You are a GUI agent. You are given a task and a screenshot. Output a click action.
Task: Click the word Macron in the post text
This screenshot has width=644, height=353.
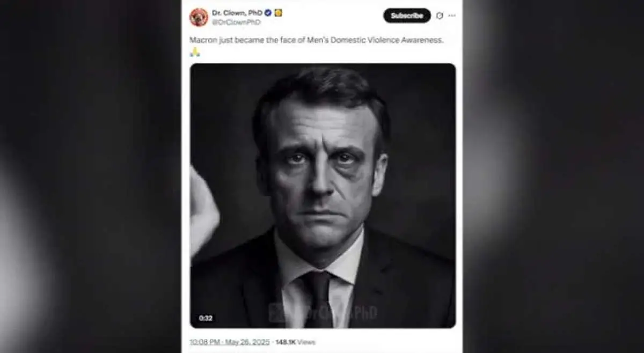(202, 40)
